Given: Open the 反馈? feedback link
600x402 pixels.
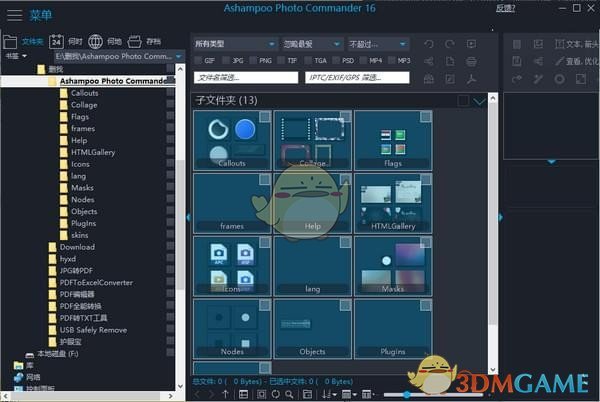Looking at the screenshot, I should (x=505, y=8).
